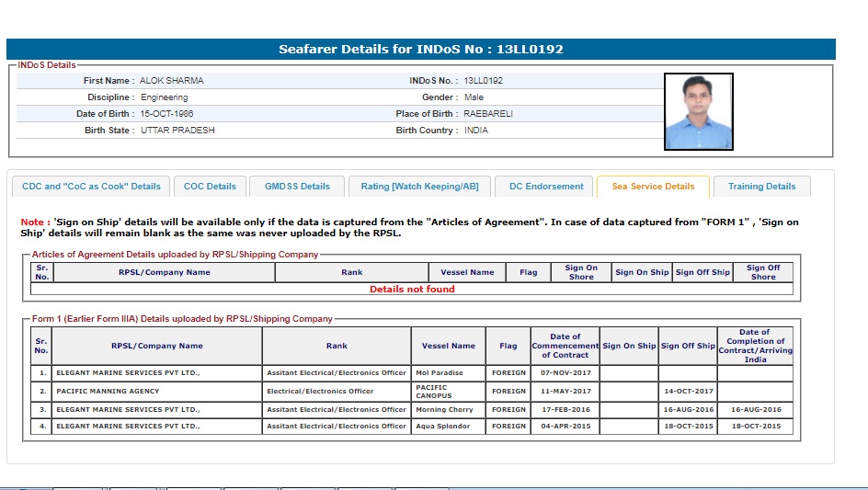Click the red 'Details not found' message

412,289
